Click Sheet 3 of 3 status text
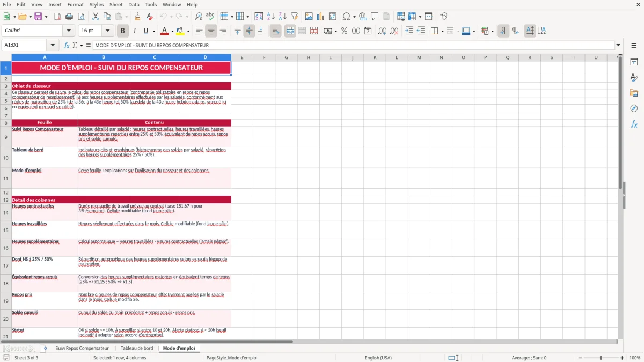Screen dimensions: 644x362 pos(26,358)
